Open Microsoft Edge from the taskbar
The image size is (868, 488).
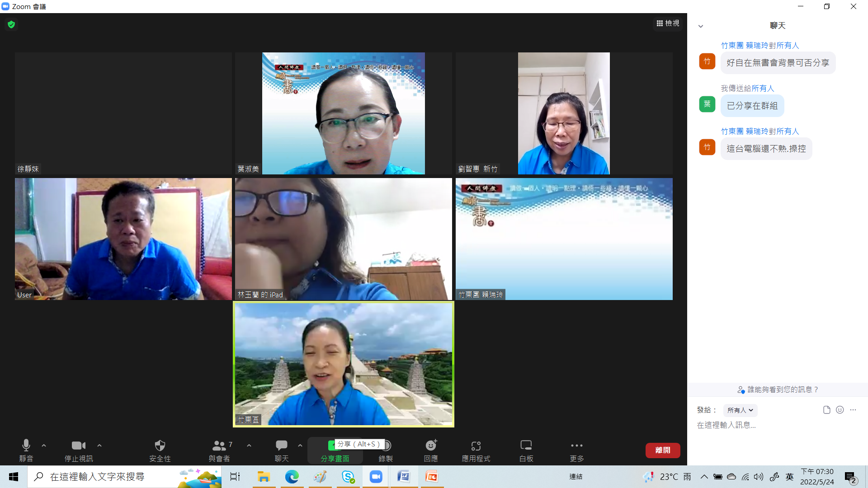point(292,477)
